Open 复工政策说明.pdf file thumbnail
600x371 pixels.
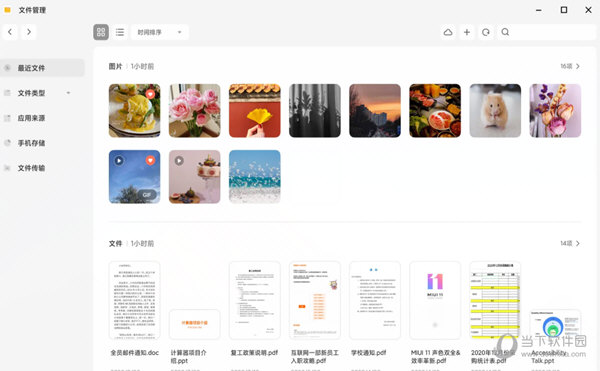click(254, 300)
